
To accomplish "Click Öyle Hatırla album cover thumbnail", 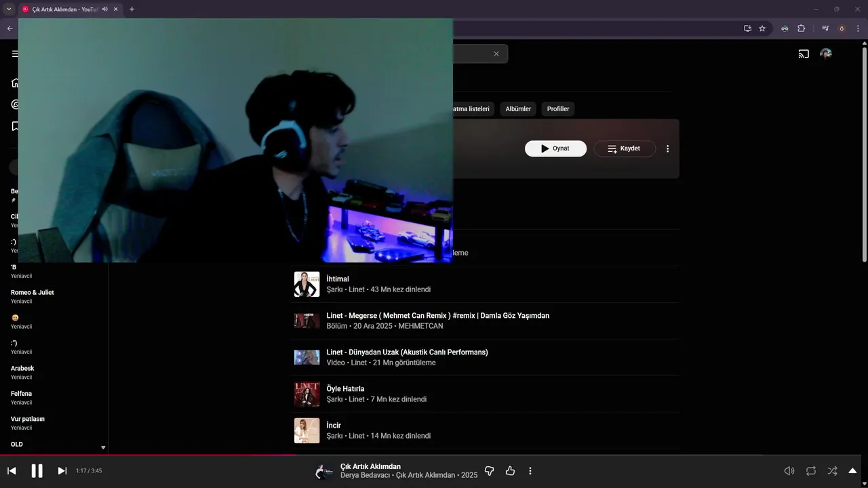I will (x=307, y=394).
